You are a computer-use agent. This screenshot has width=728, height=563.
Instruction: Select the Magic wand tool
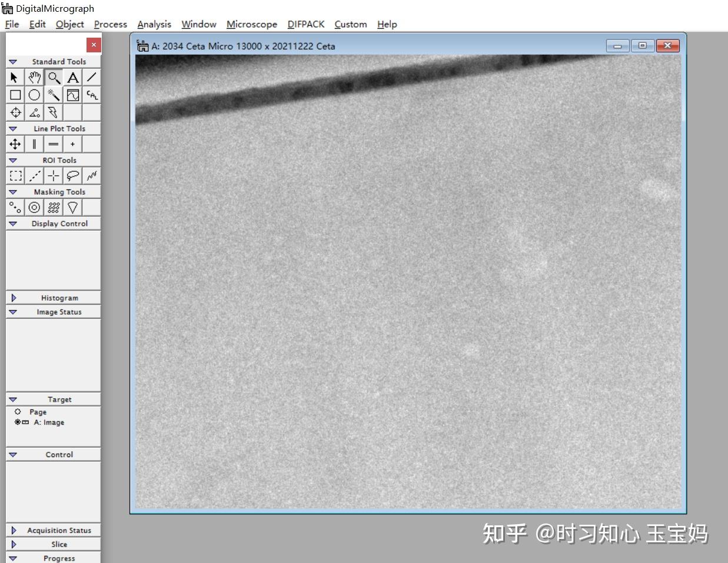54,94
